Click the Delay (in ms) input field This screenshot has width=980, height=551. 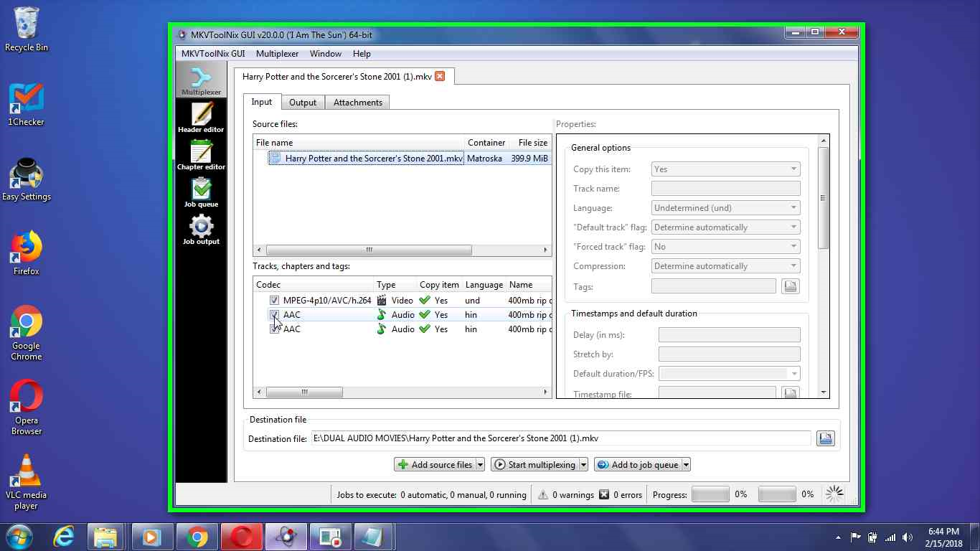tap(729, 335)
